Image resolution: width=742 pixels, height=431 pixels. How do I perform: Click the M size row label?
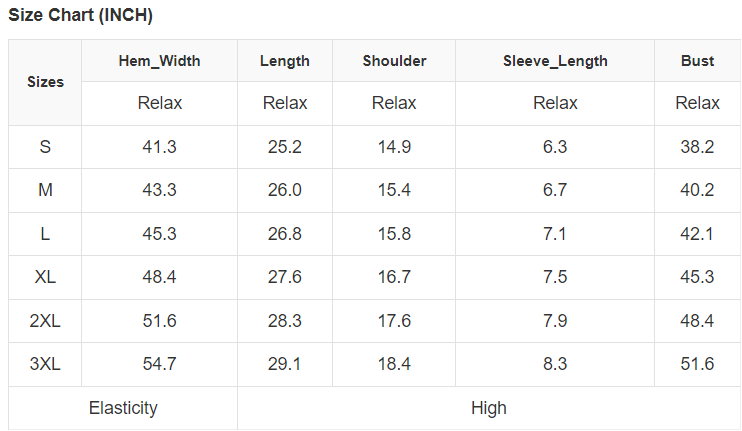pyautogui.click(x=45, y=190)
